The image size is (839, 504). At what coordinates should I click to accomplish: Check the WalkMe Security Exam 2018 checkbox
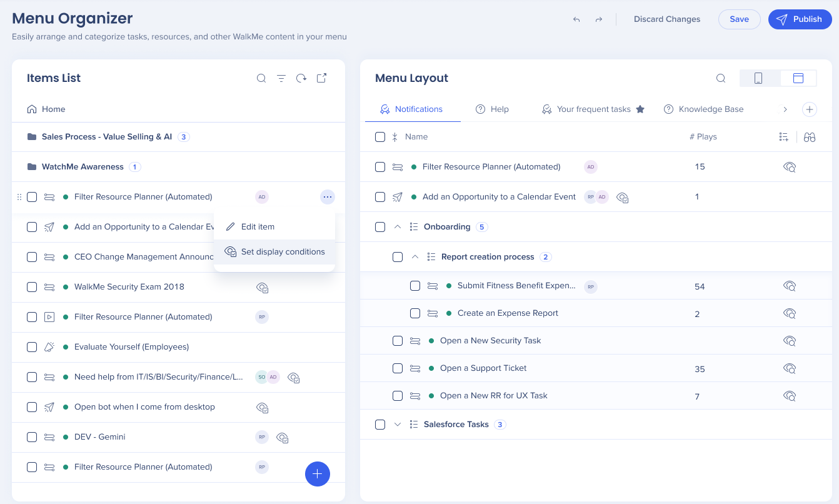coord(32,287)
